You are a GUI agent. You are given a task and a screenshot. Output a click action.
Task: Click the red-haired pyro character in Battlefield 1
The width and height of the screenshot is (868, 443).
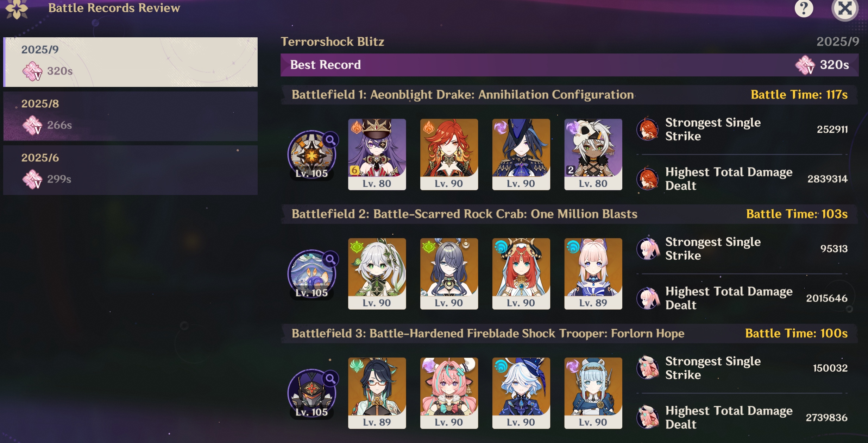click(x=449, y=154)
